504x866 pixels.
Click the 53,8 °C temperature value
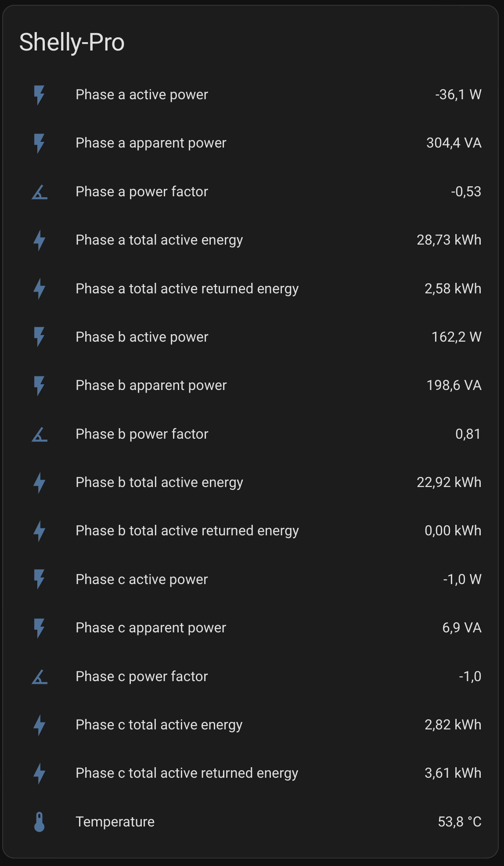pyautogui.click(x=459, y=822)
